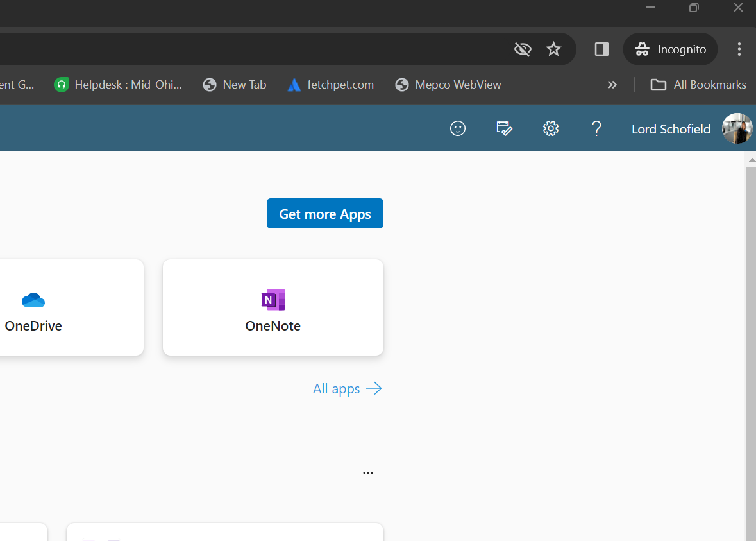
Task: Open the Mepco WebView bookmark
Action: [448, 85]
